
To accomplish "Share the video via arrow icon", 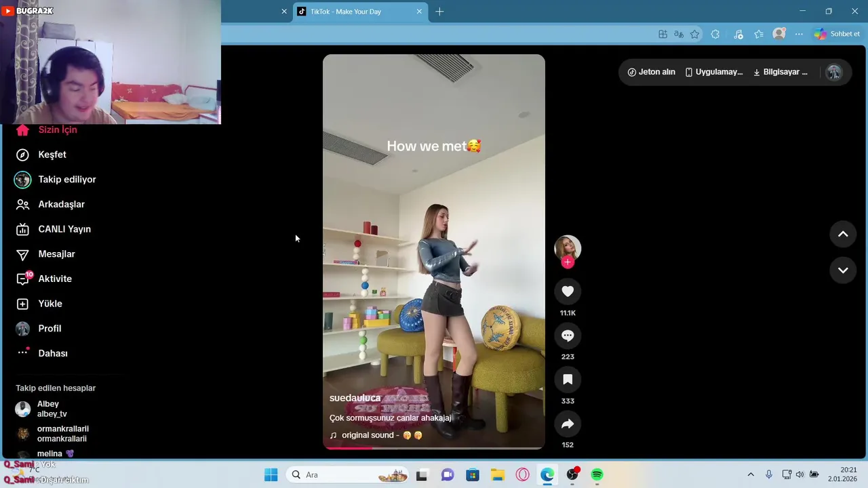I will tap(568, 424).
